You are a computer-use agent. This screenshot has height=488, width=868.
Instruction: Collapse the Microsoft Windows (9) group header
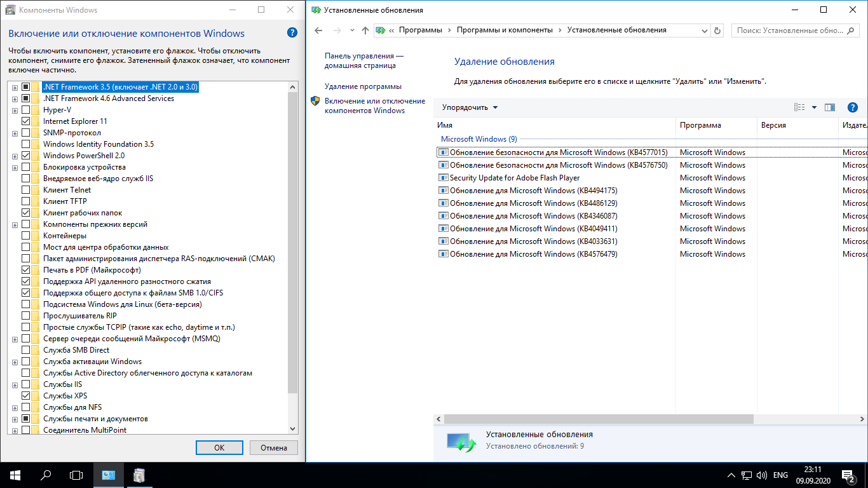click(x=479, y=139)
